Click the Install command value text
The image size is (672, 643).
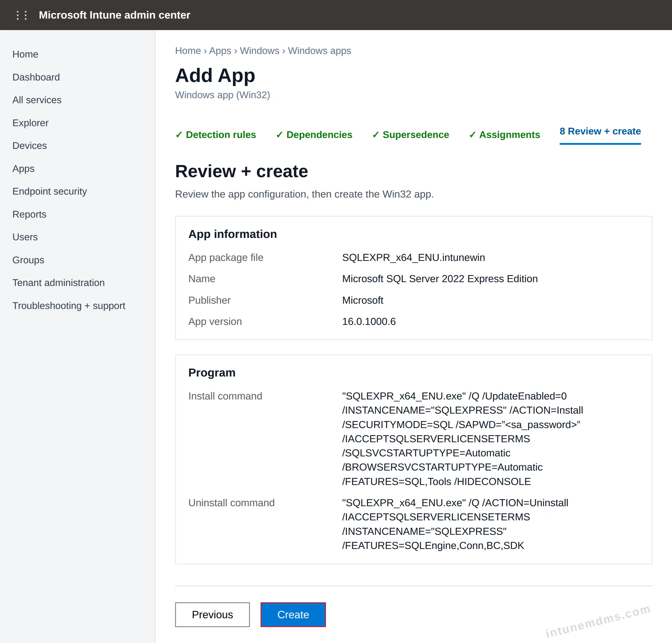pos(462,439)
